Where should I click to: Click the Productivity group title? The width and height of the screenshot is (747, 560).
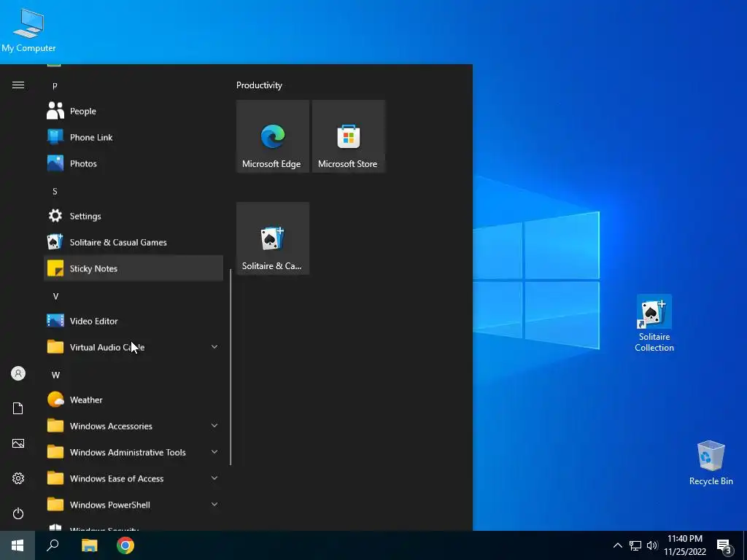coord(259,85)
